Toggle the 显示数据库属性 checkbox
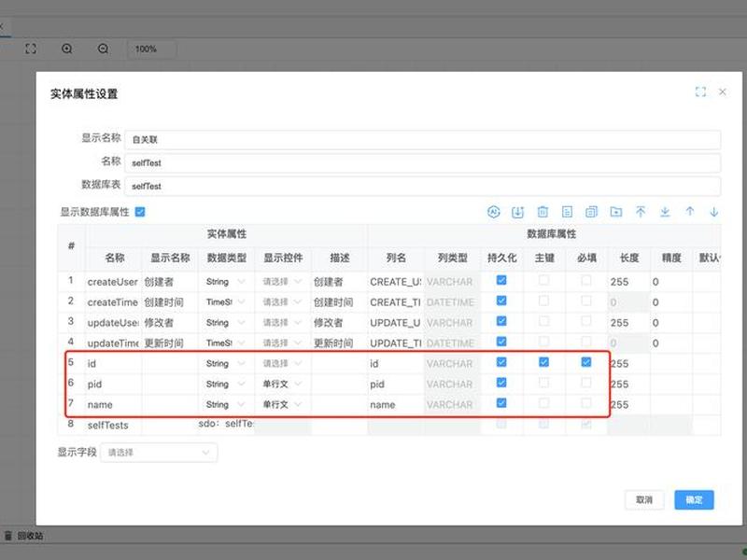The width and height of the screenshot is (747, 560). [x=140, y=212]
